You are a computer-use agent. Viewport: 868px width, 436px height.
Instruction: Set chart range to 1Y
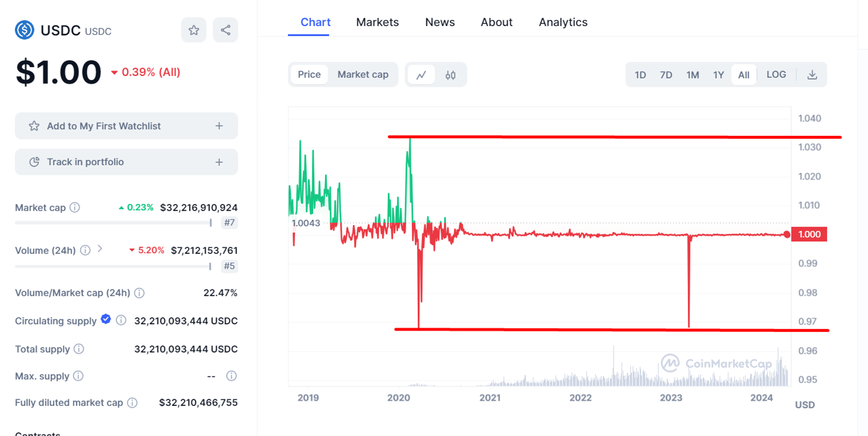pyautogui.click(x=719, y=75)
